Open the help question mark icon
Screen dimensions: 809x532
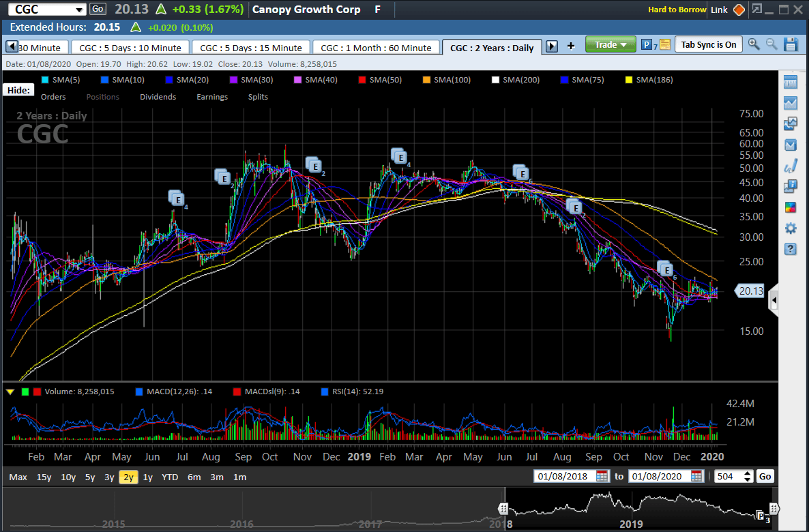[790, 249]
